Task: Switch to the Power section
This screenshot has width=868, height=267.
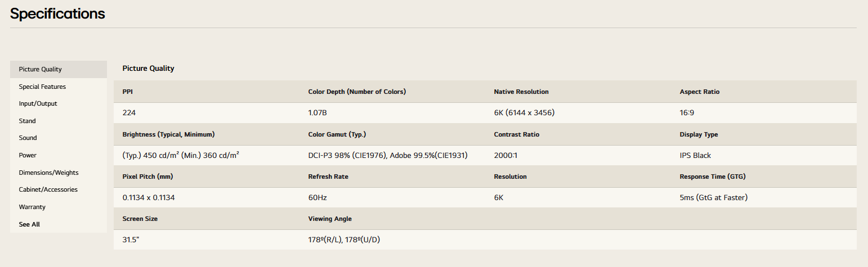Action: pyautogui.click(x=59, y=155)
